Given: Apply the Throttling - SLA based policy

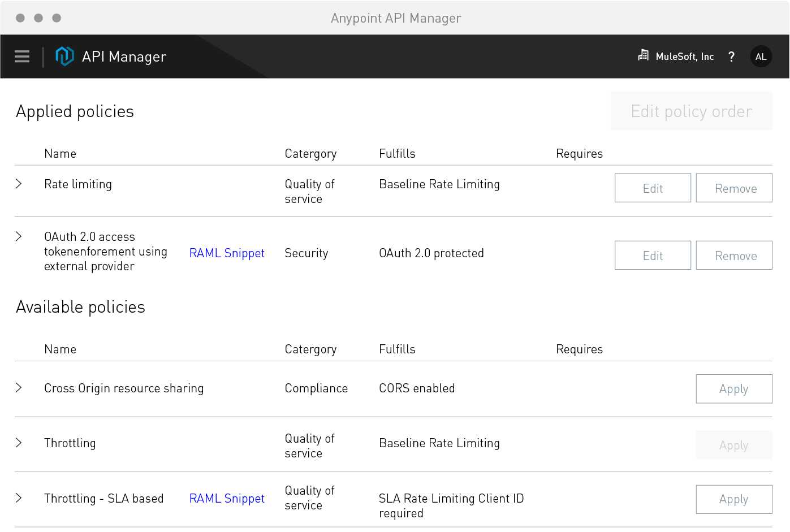Looking at the screenshot, I should point(733,499).
